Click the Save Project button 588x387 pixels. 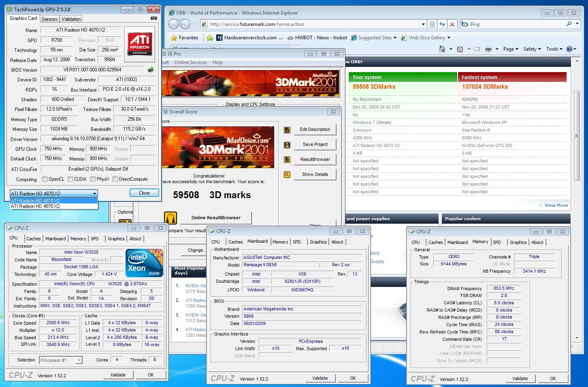tap(315, 144)
